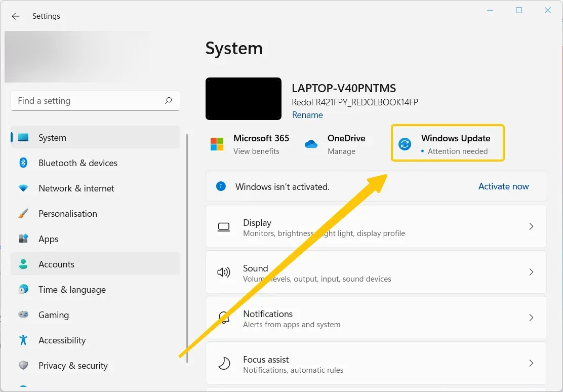
Task: Click the Notifications bell icon
Action: point(224,318)
